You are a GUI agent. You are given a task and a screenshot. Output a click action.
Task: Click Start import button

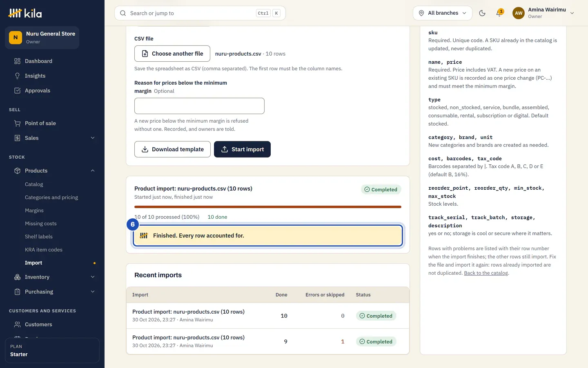tap(242, 149)
